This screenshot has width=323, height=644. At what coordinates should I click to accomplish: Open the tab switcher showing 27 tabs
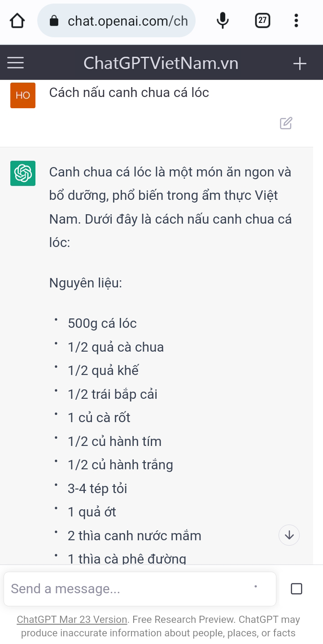pos(262,21)
